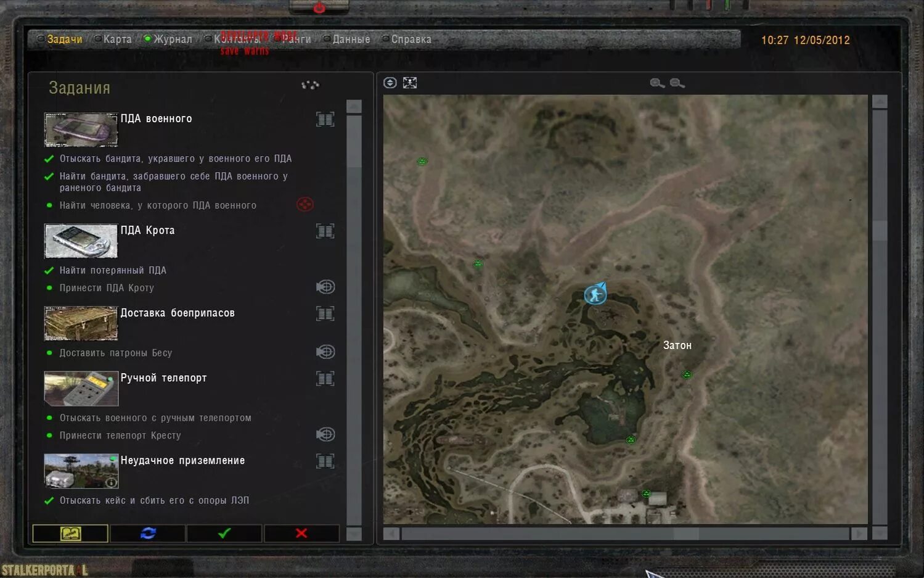Viewport: 924px width, 578px height.
Task: Click subtask Отыскать бандита, укравшего у военного
Action: pos(176,159)
